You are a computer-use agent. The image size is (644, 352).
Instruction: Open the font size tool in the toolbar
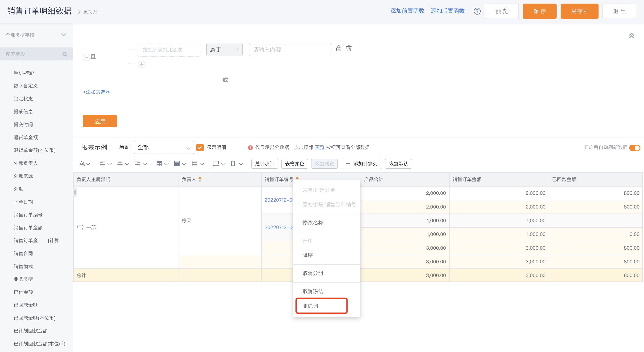tap(84, 164)
